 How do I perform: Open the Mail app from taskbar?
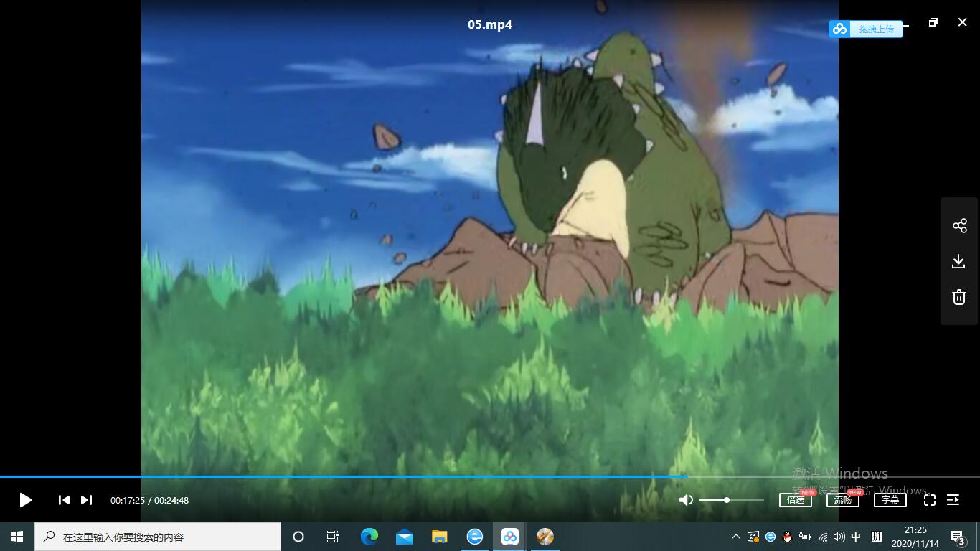[x=405, y=537]
